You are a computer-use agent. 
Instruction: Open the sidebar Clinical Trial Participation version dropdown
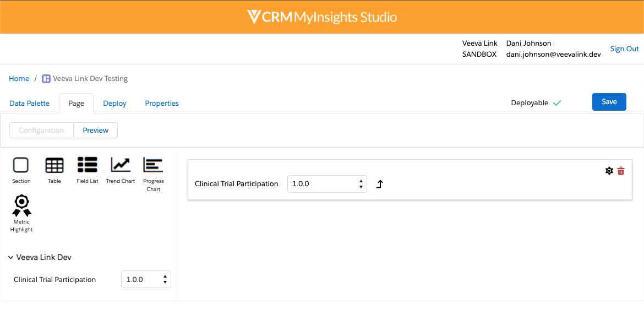click(x=146, y=279)
